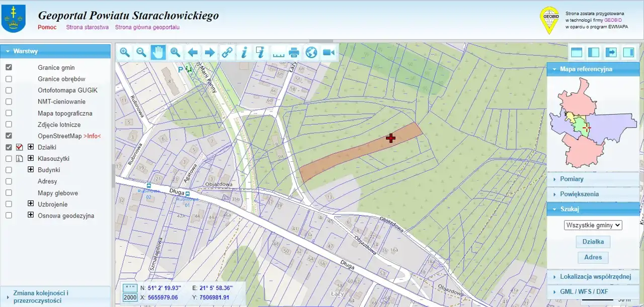Go to previous map view arrow
The image size is (644, 307).
point(193,52)
